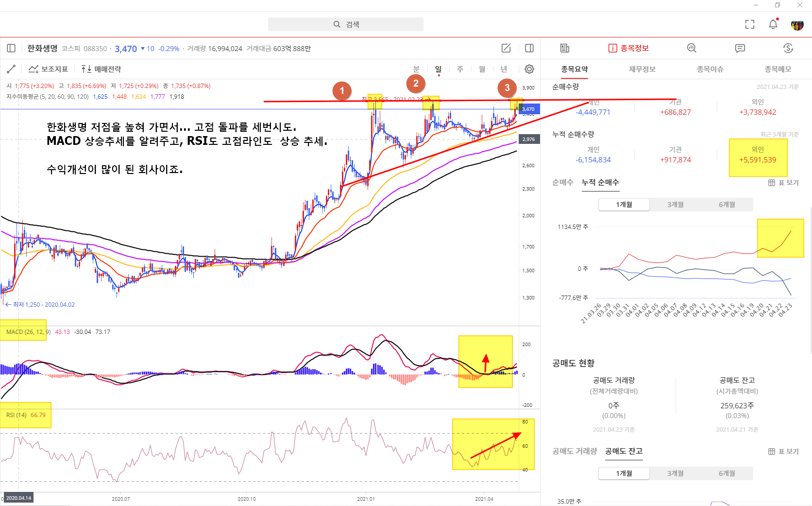
Task: Open 보조지표 indicators menu
Action: [x=48, y=69]
